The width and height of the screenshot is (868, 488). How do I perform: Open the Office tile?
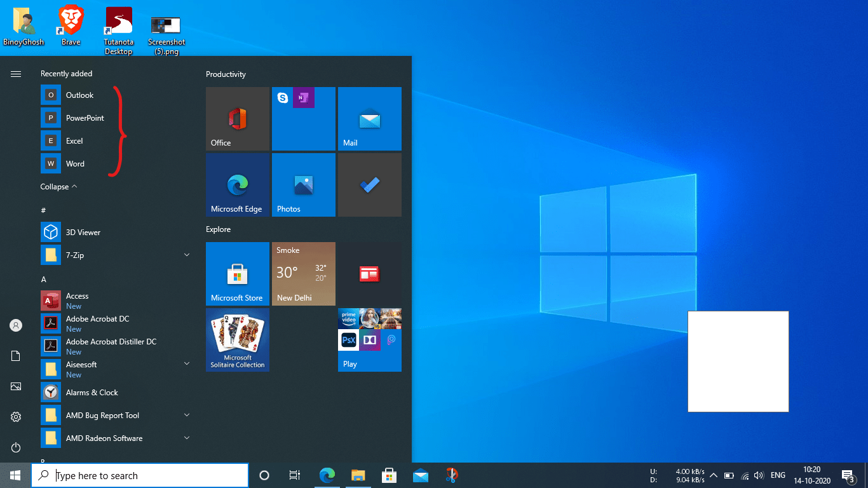click(238, 119)
